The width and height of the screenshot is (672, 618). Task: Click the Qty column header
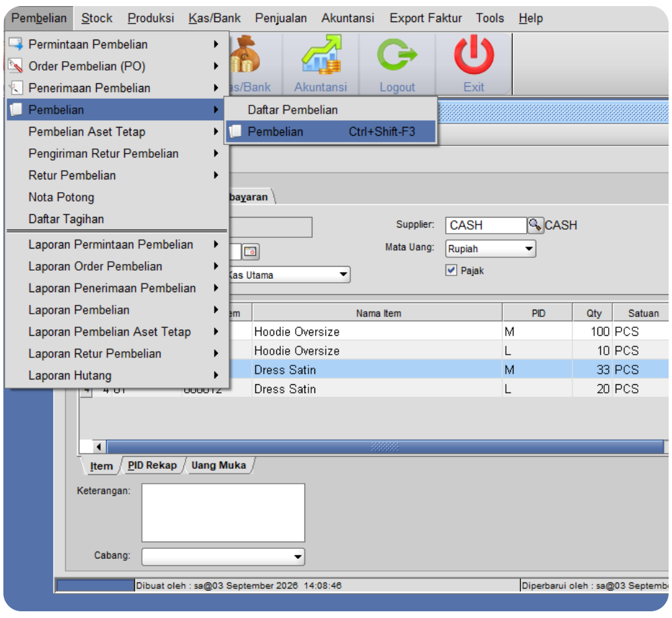(593, 313)
